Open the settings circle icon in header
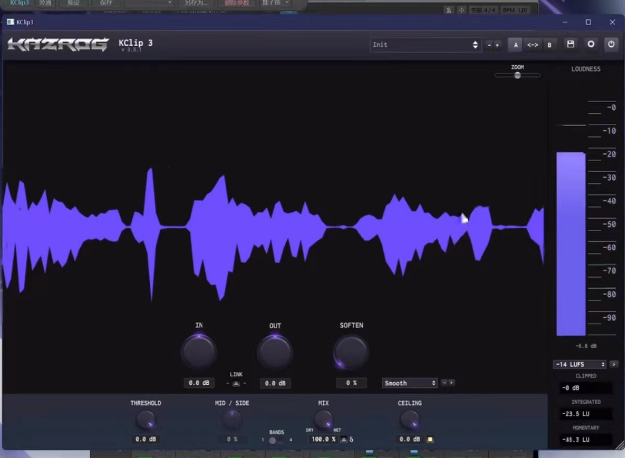The image size is (625, 458). pyautogui.click(x=591, y=44)
